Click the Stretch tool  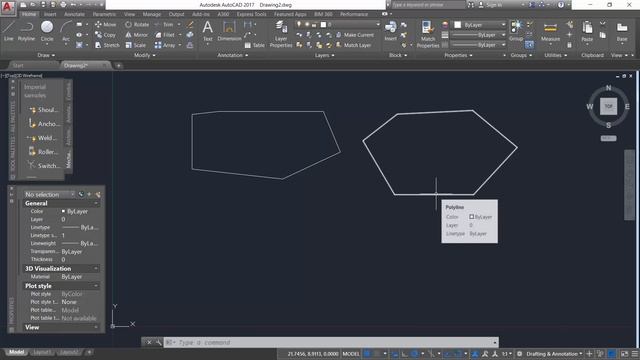107,45
